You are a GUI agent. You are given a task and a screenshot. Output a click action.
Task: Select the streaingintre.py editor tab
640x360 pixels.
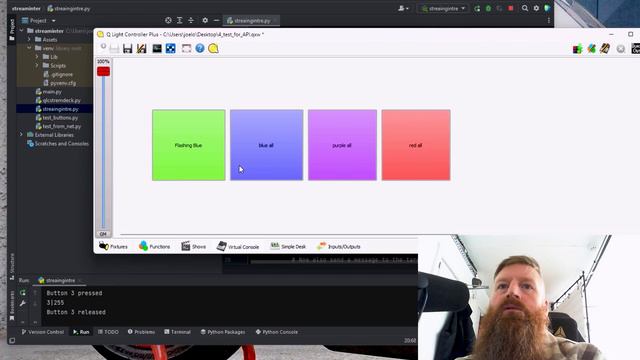pos(251,20)
